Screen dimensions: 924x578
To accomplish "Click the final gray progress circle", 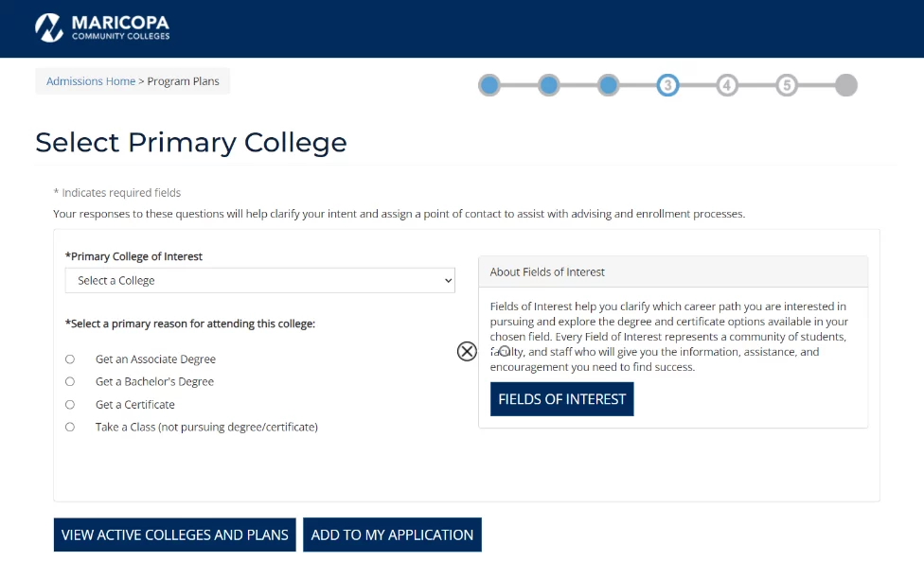I will (845, 84).
